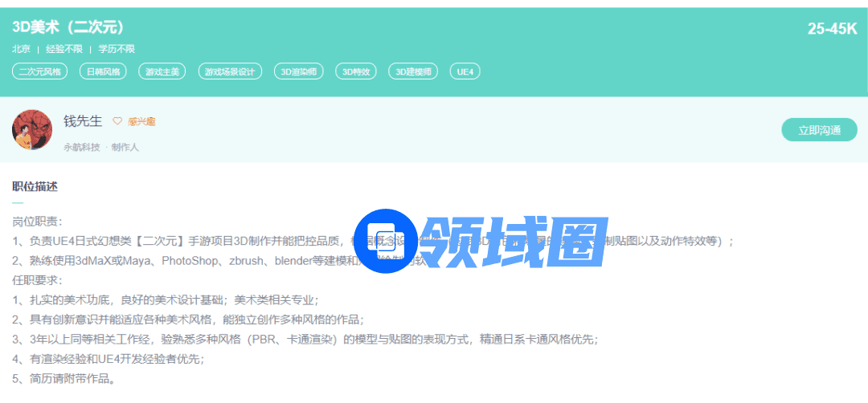Click the 职位描述 section heading

pos(35,187)
